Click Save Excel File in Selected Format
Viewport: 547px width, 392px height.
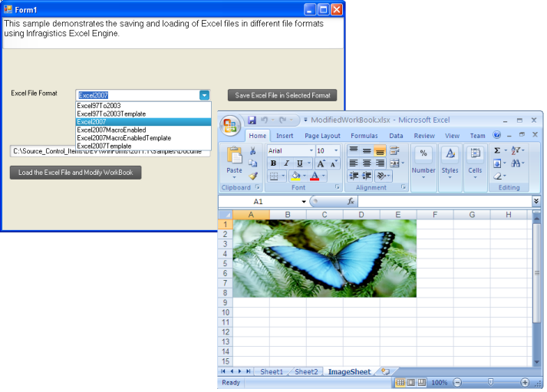point(282,95)
